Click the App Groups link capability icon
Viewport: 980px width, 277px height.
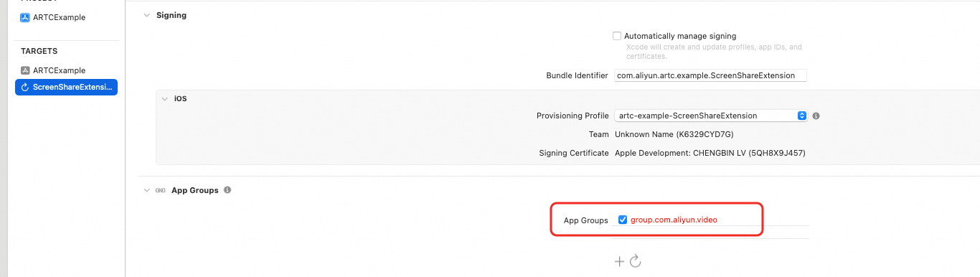click(161, 190)
